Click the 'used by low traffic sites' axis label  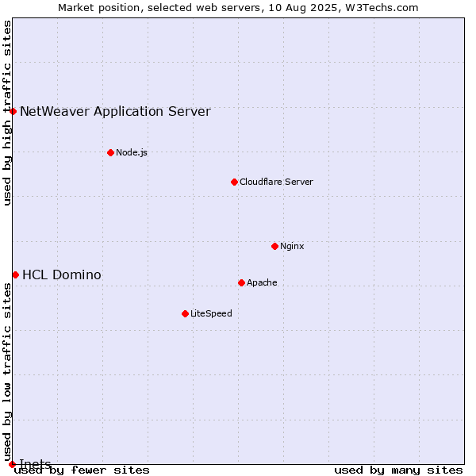tap(6, 372)
